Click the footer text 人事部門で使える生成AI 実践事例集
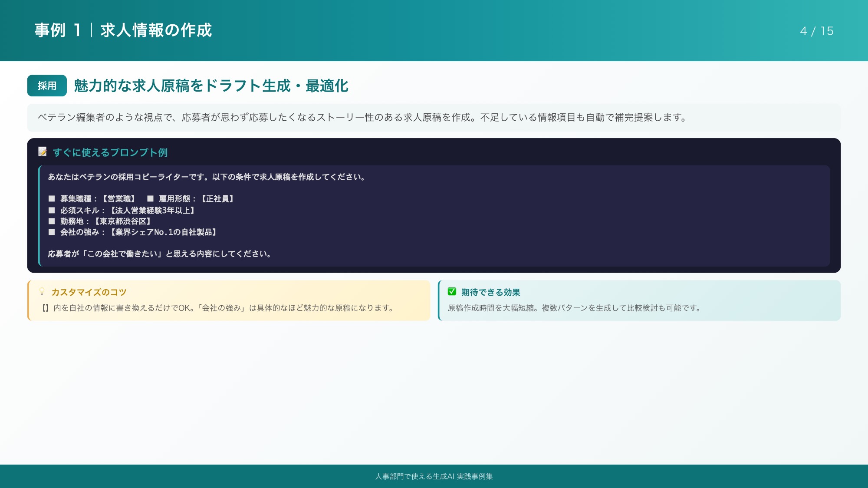 [434, 476]
